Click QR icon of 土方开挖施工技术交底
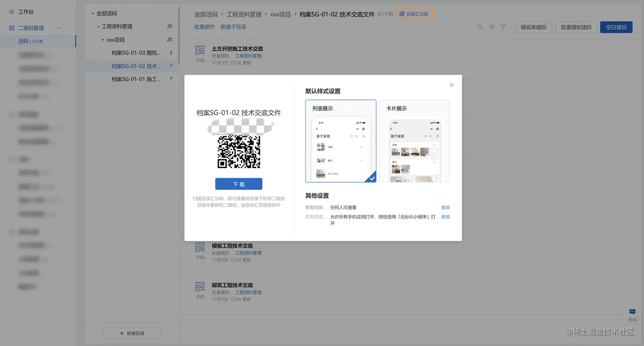This screenshot has height=346, width=644. point(200,51)
